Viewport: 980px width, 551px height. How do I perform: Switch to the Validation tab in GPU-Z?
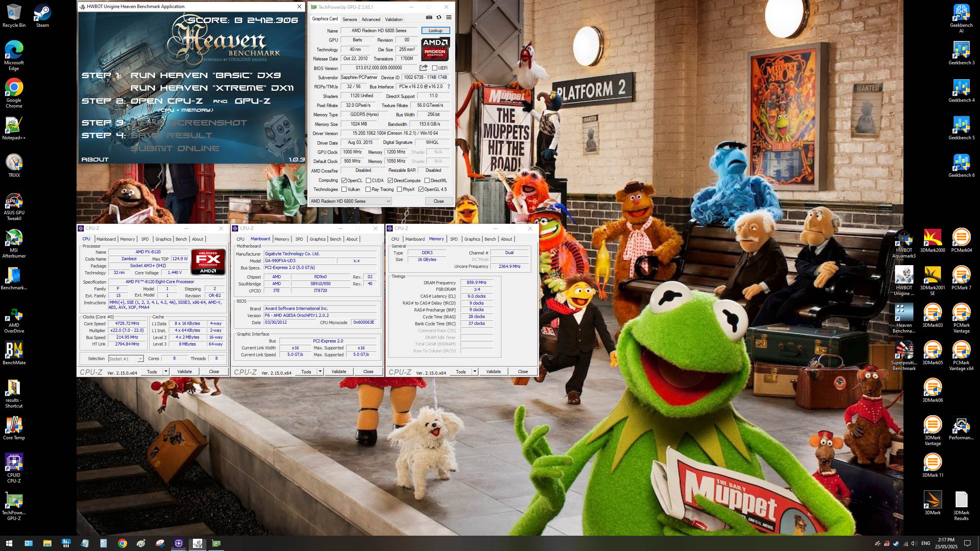point(394,20)
